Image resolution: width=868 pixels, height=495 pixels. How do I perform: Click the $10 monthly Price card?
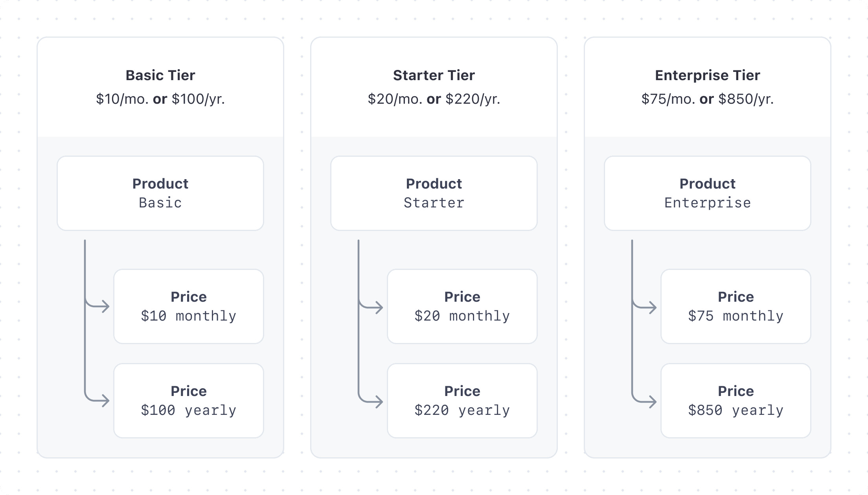[x=189, y=306]
